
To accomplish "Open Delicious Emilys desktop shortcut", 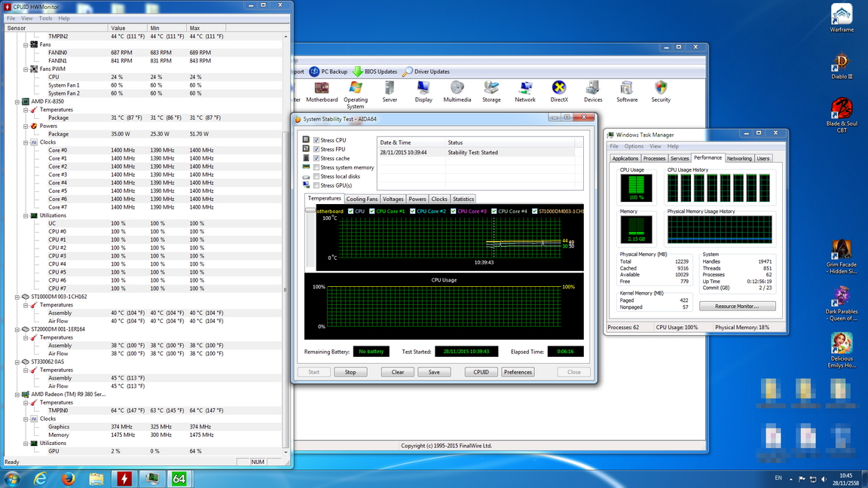I will 842,350.
